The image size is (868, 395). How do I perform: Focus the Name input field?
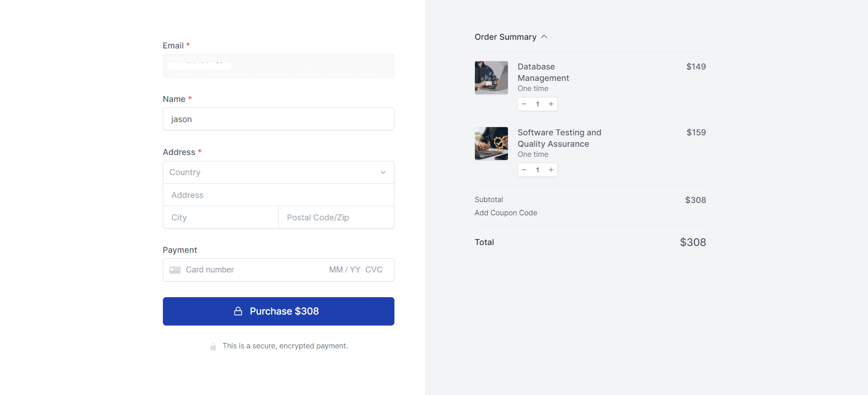(x=278, y=119)
